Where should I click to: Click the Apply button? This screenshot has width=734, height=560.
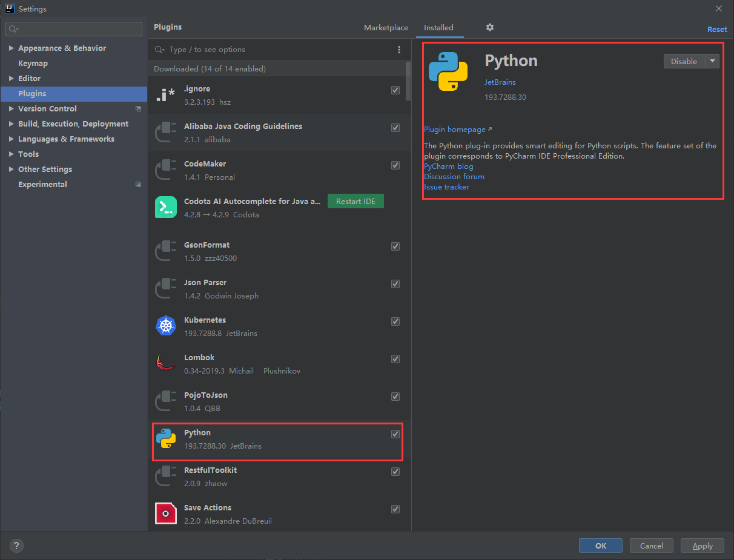coord(703,545)
